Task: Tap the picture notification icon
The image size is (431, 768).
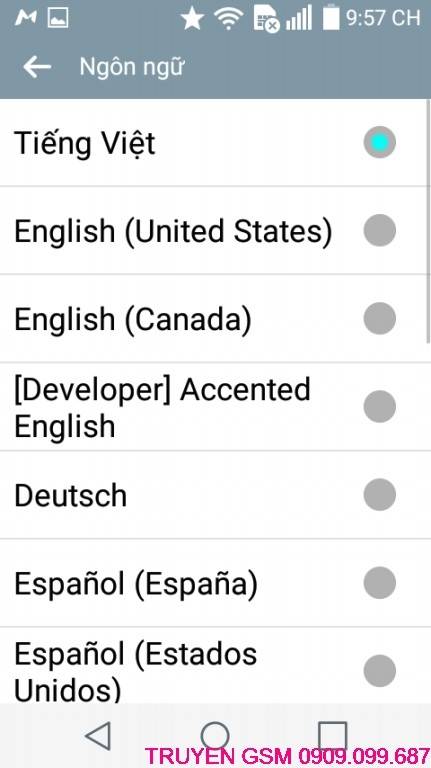Action: tap(58, 18)
